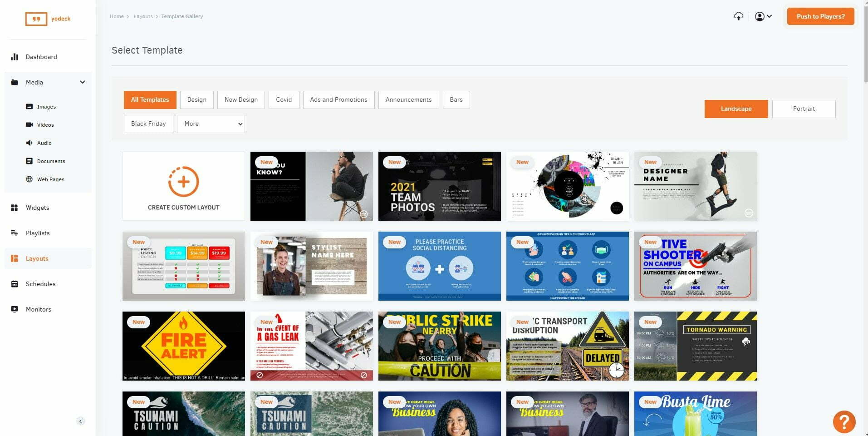Collapse the sidebar with the arrow button

click(80, 421)
